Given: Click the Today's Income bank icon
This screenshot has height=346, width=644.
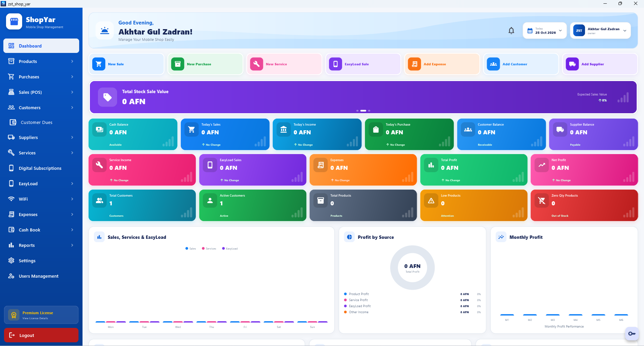Looking at the screenshot, I should (284, 129).
